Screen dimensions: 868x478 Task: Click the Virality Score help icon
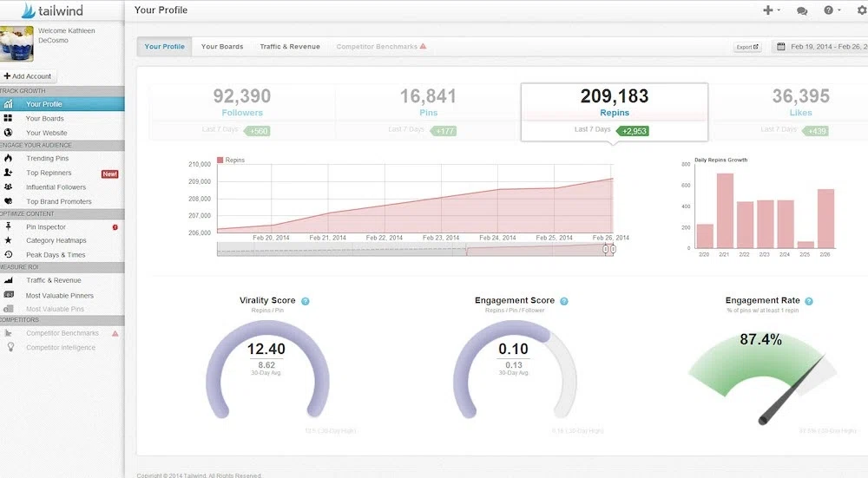coord(306,301)
